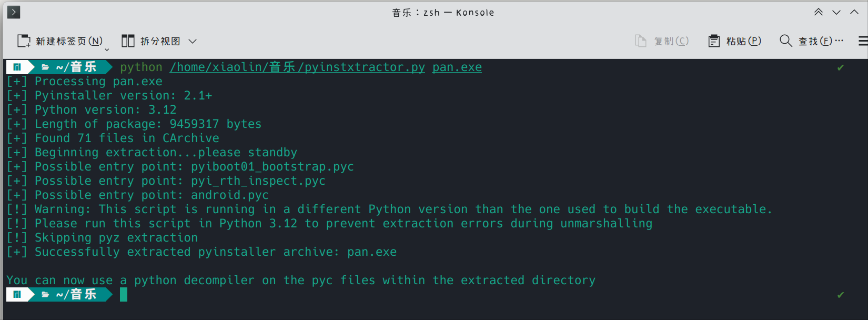Click the underlined pan.exe argument
The height and width of the screenshot is (320, 868).
coord(457,67)
